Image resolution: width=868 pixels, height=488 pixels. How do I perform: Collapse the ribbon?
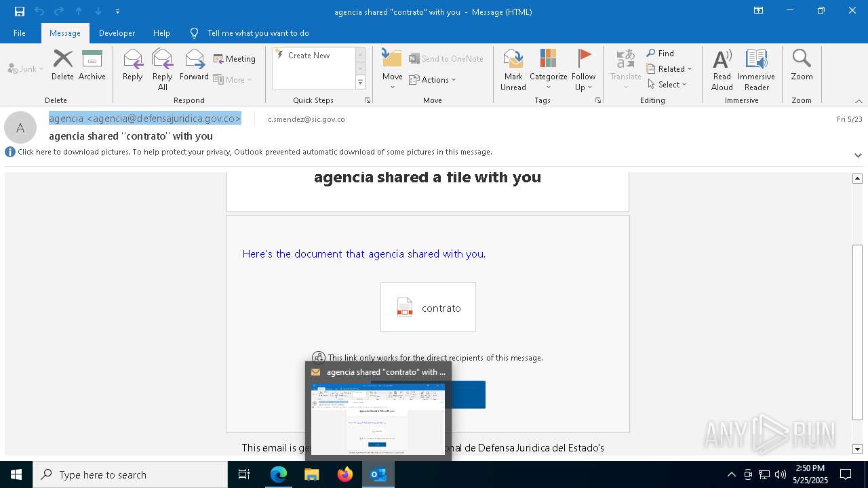tap(859, 101)
